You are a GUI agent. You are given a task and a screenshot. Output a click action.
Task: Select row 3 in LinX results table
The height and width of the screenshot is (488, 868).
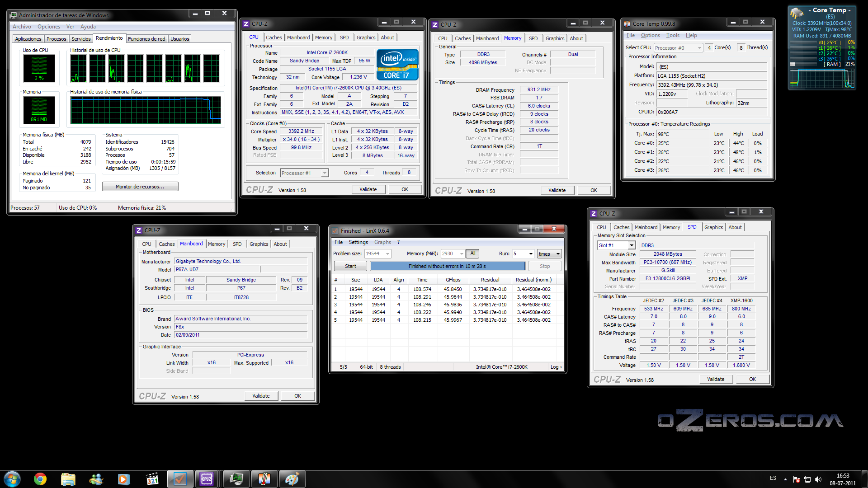pos(447,305)
